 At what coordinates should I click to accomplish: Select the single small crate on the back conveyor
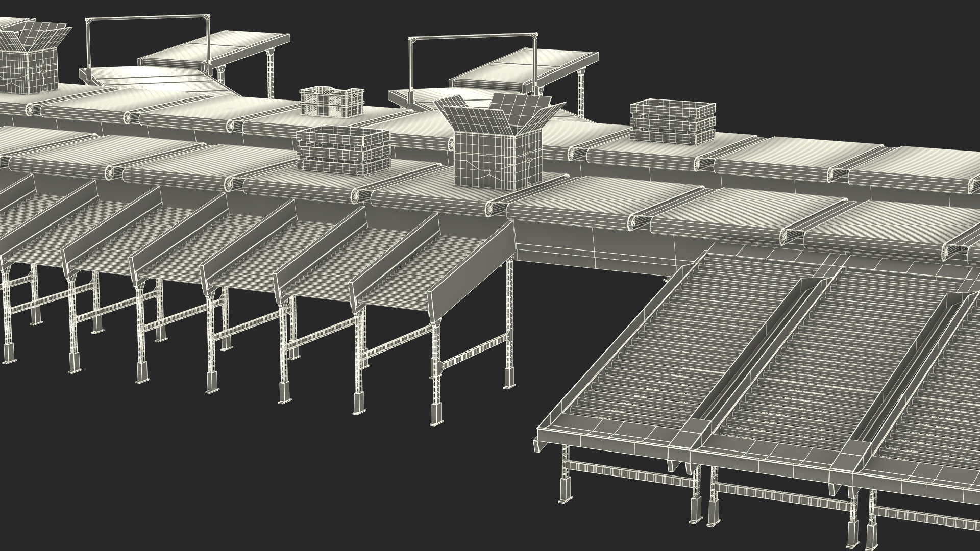pyautogui.click(x=332, y=102)
